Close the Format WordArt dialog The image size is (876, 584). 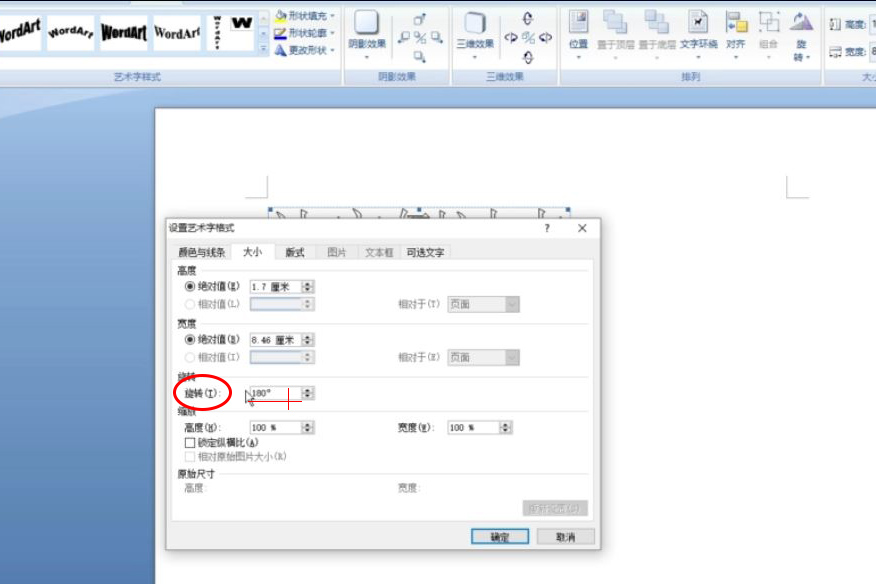coord(582,228)
